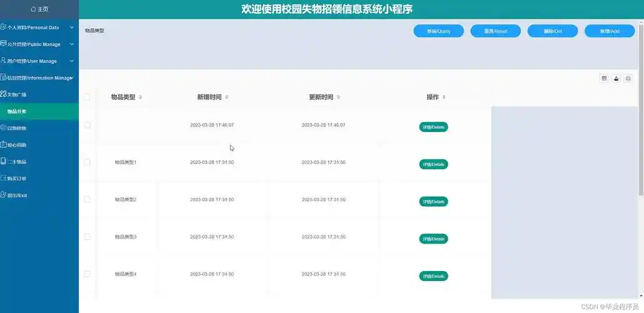Click the 删除/Del button
The height and width of the screenshot is (313, 644).
point(553,31)
